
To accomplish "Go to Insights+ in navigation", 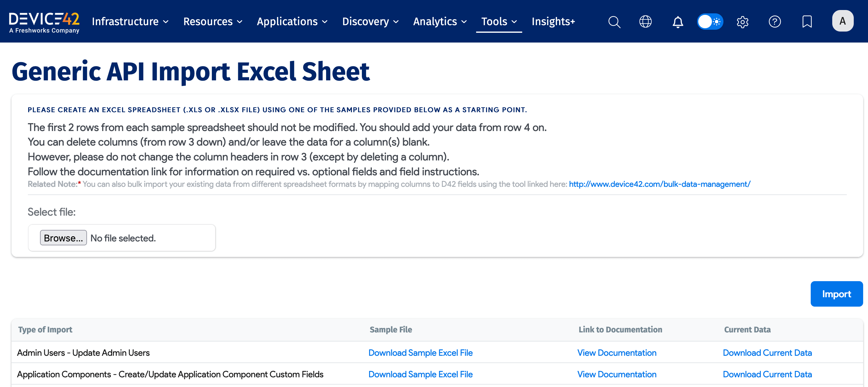I will [553, 22].
